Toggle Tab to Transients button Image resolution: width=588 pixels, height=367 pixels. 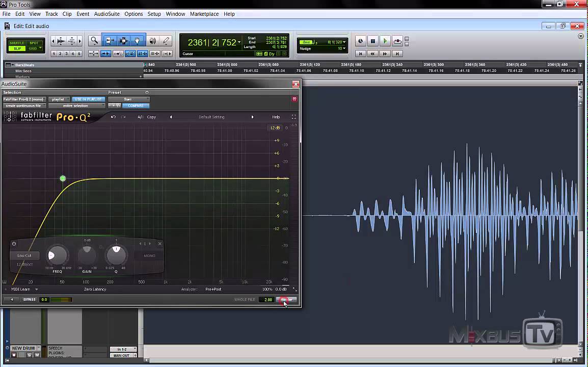106,54
